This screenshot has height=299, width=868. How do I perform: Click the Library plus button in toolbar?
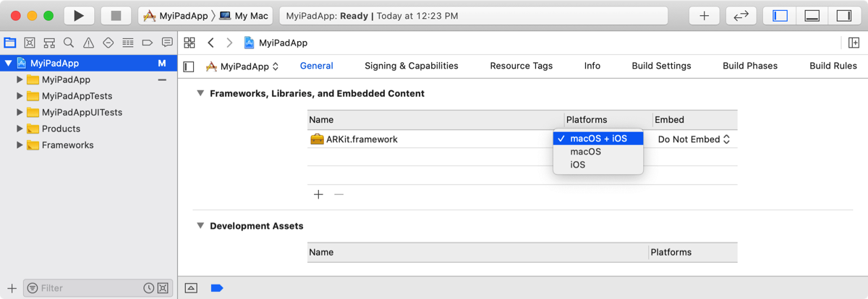click(704, 15)
